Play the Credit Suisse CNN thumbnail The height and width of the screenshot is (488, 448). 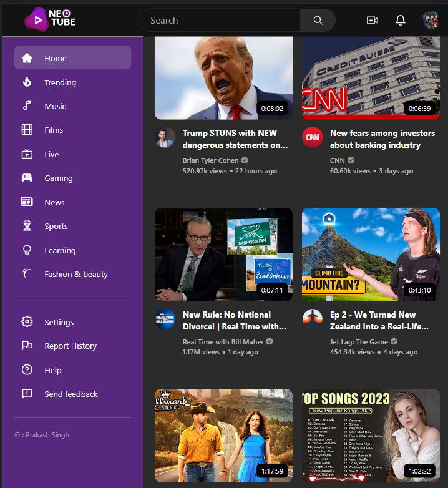point(371,78)
